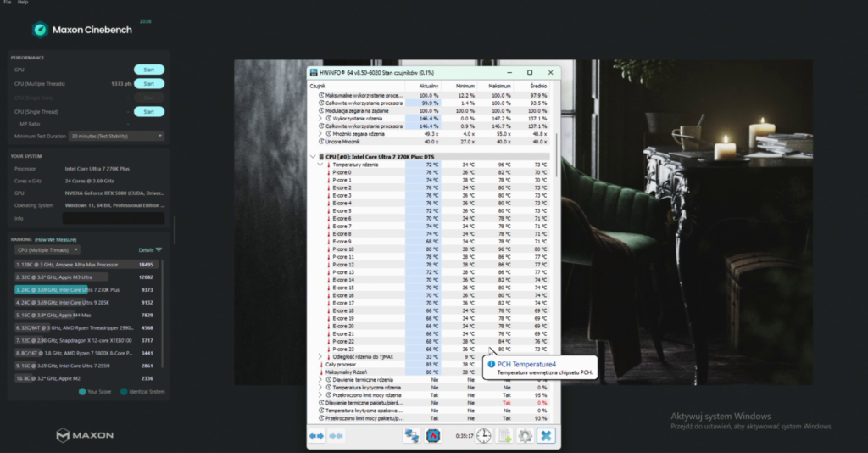Select ranking row AMD Ryzen 7 5800X
868x453 pixels.
[x=86, y=353]
